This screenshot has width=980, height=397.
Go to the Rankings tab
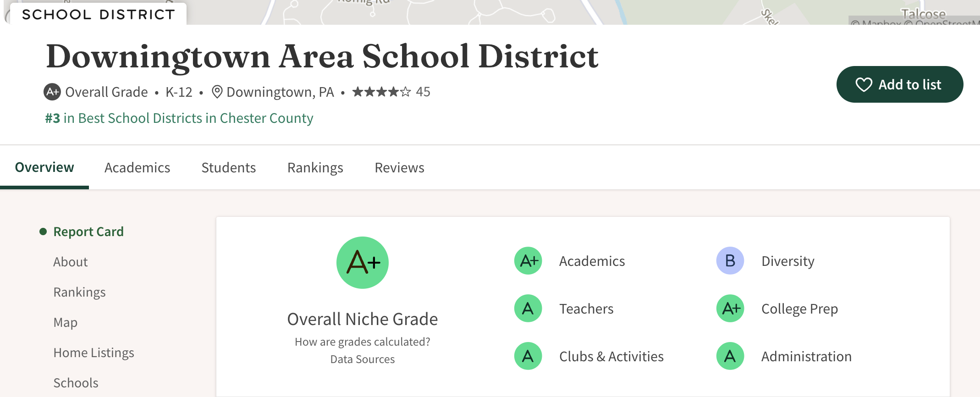point(315,168)
